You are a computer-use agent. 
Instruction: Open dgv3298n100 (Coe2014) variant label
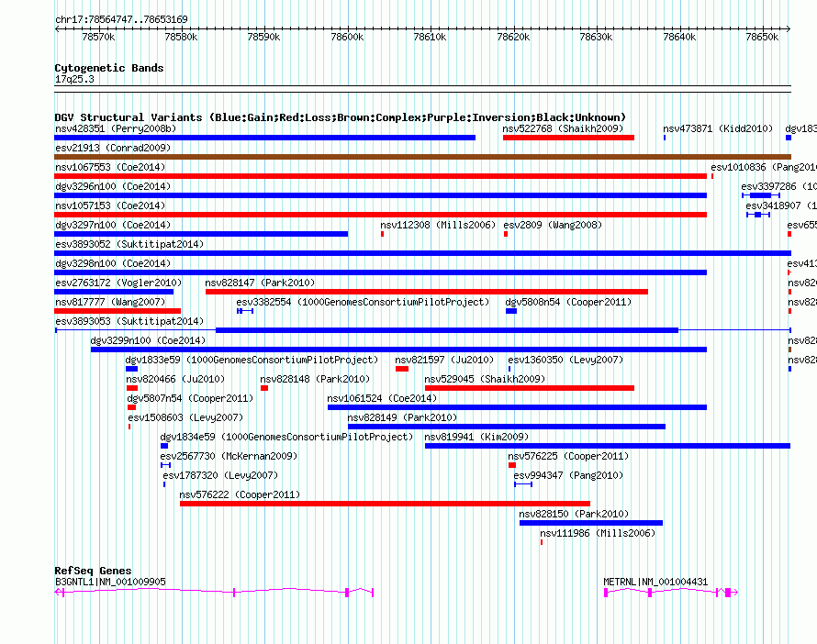pos(113,263)
